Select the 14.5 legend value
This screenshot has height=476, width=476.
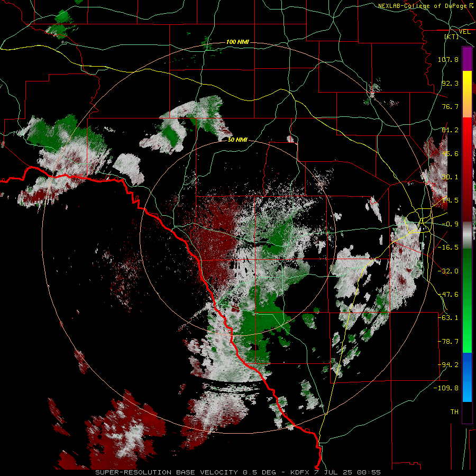point(450,200)
